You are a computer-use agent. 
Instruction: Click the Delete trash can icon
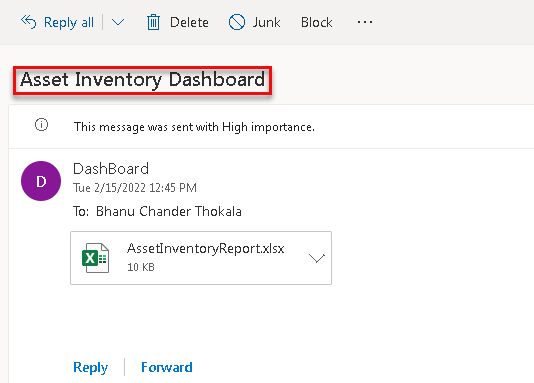coord(153,22)
